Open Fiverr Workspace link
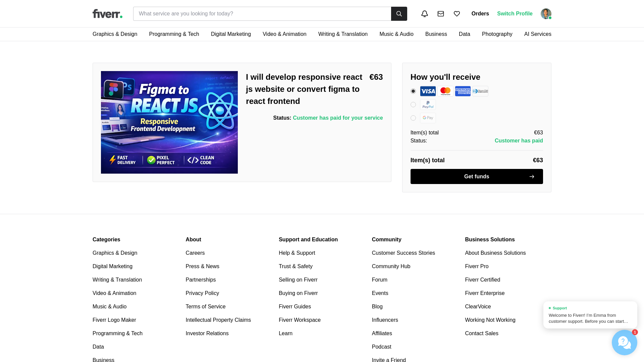Image resolution: width=644 pixels, height=362 pixels. click(x=300, y=320)
